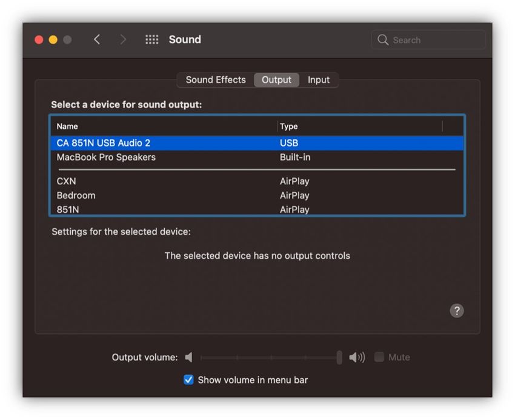Select MacBook Pro Speakers as output
This screenshot has width=515, height=420.
point(106,158)
